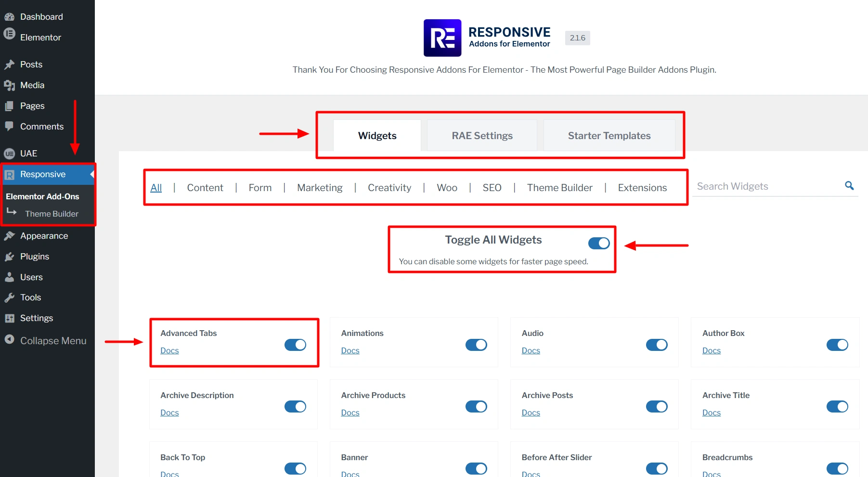Click the Elementor logo icon in sidebar

click(9, 34)
